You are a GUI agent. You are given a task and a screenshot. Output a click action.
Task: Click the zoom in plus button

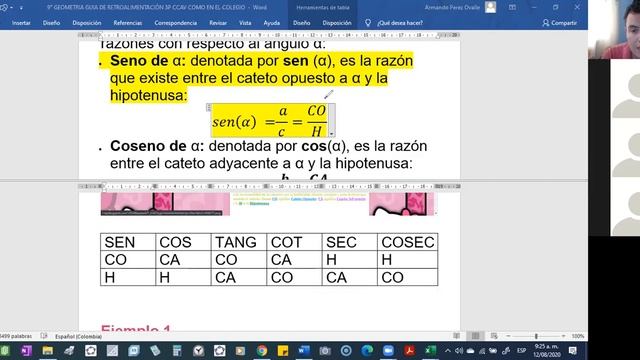(x=563, y=336)
